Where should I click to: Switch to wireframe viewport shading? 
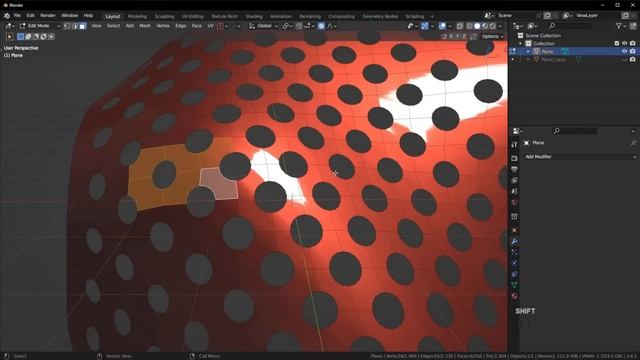(469, 26)
